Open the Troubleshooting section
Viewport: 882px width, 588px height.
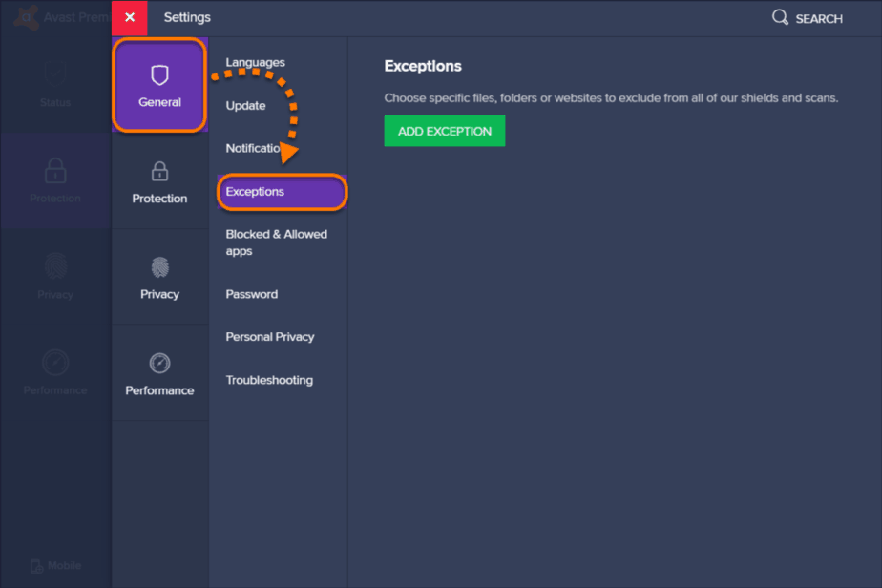pos(269,380)
